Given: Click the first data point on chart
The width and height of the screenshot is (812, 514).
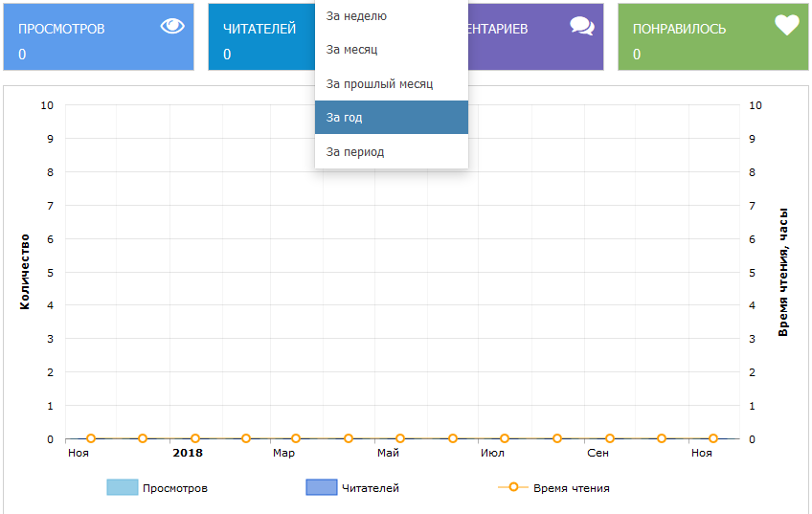Looking at the screenshot, I should (91, 438).
